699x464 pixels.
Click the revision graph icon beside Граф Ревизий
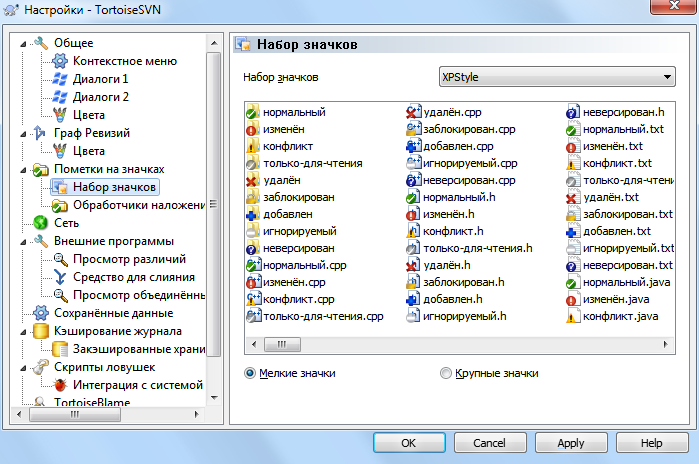tap(41, 133)
